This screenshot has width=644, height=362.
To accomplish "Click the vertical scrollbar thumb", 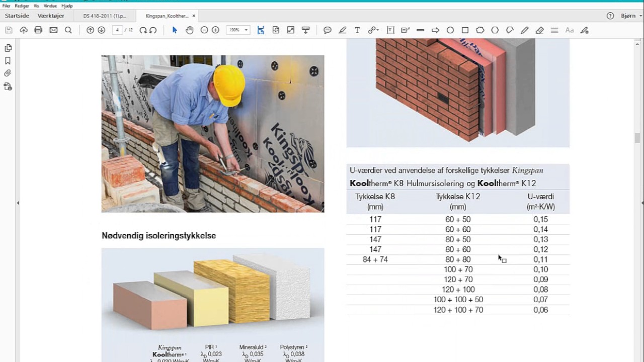I will (637, 137).
